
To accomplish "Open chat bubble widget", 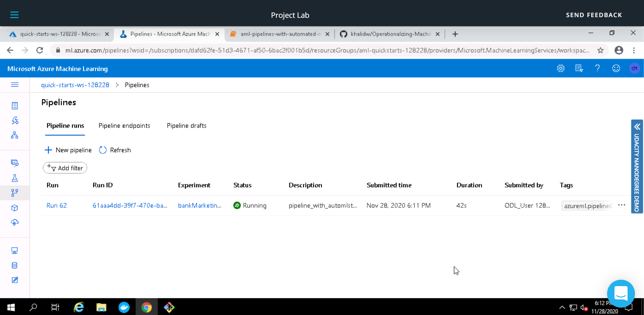I will [x=621, y=293].
